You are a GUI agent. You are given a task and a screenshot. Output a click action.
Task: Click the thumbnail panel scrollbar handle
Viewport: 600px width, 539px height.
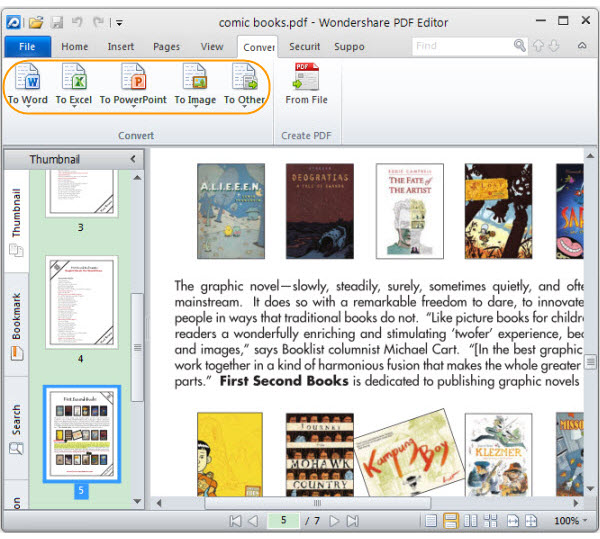[137, 347]
